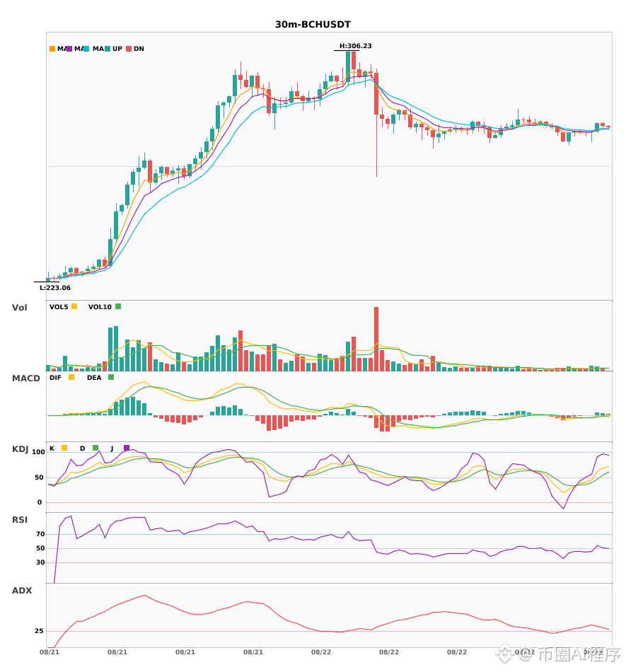The image size is (626, 672).
Task: Click the red DN legend swatch
Action: click(129, 49)
